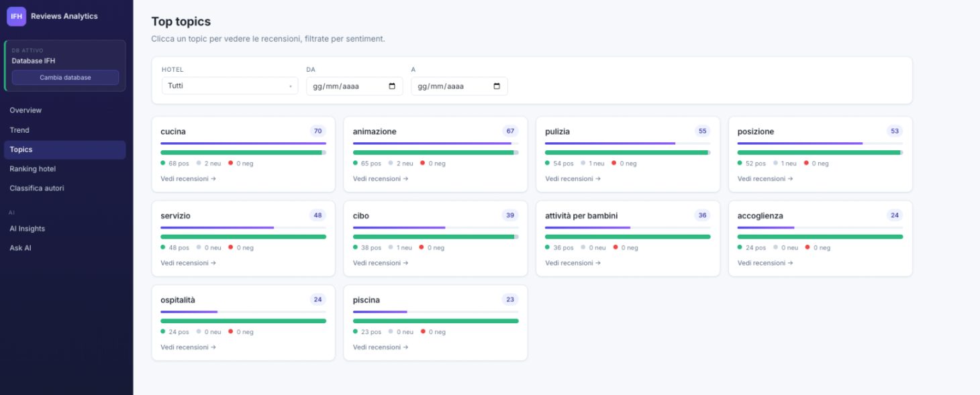The width and height of the screenshot is (980, 395).
Task: Click the pulizia topic title
Action: [557, 131]
